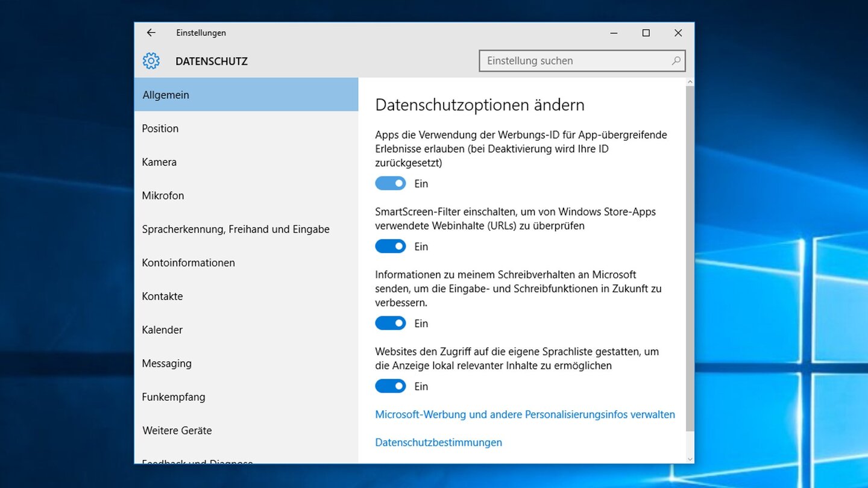Go to Mikrofon settings
The image size is (868, 488).
(247, 196)
